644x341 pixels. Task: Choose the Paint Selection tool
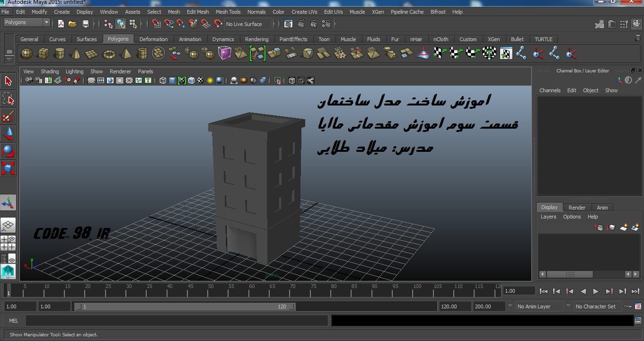pos(9,116)
